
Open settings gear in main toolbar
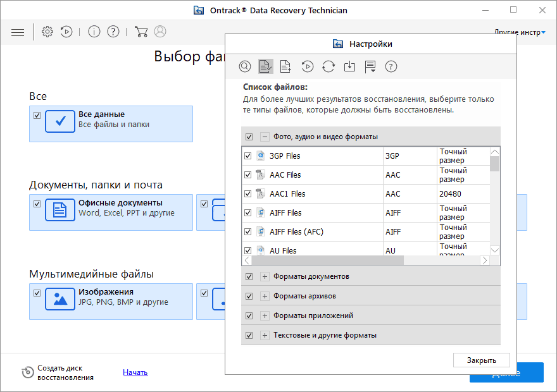tap(47, 32)
